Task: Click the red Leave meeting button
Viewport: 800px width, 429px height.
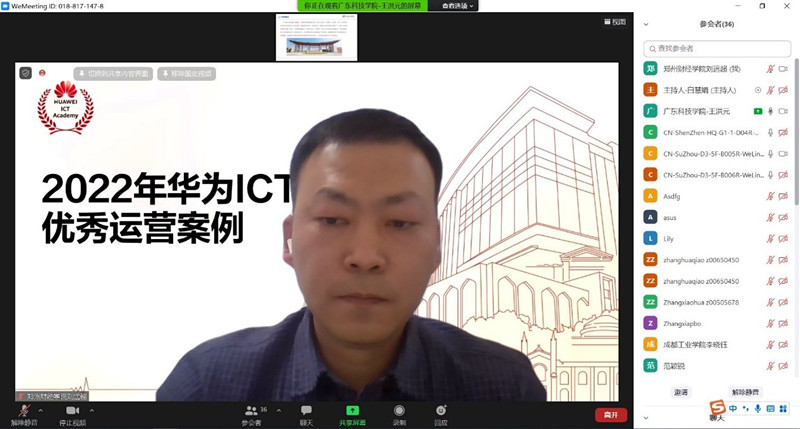Action: pyautogui.click(x=611, y=415)
